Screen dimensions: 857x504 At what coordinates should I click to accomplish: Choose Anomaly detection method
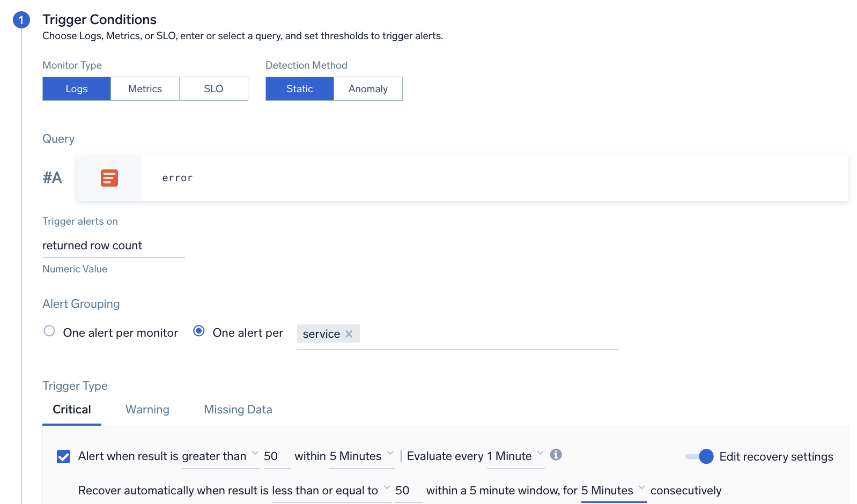(x=368, y=89)
